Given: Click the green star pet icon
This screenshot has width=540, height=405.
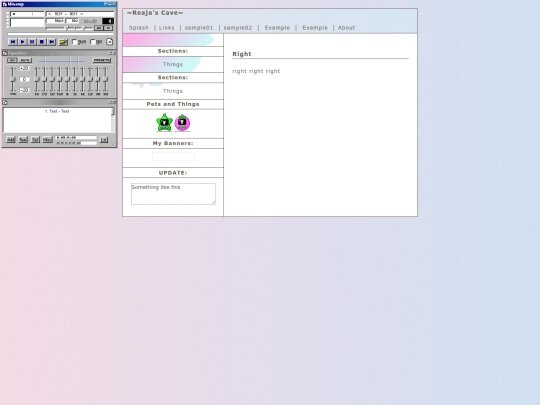Looking at the screenshot, I should point(164,123).
